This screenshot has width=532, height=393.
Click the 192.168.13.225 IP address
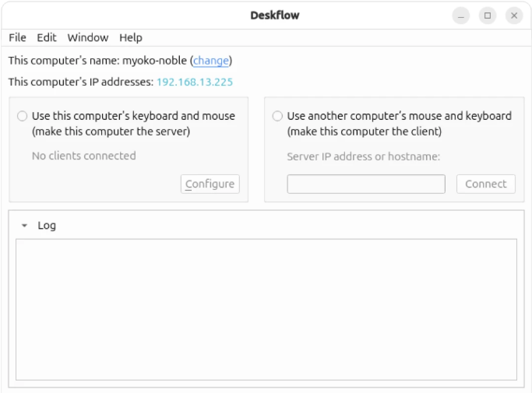click(195, 82)
